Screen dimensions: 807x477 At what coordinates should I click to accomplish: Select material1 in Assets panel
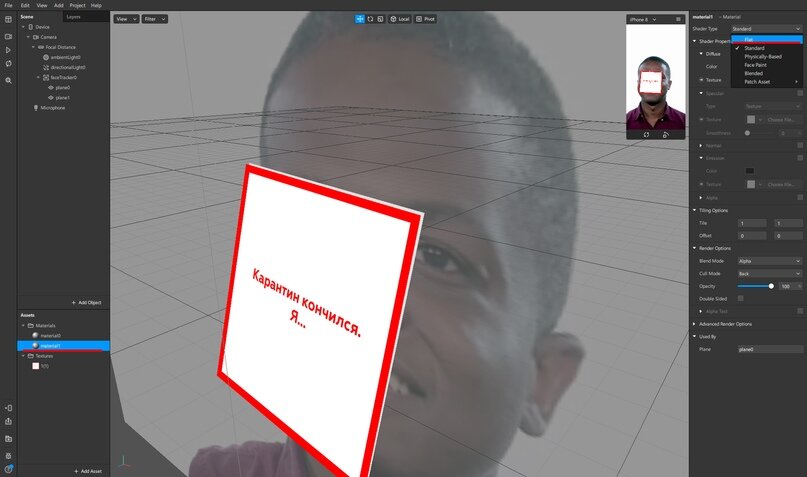coord(63,346)
